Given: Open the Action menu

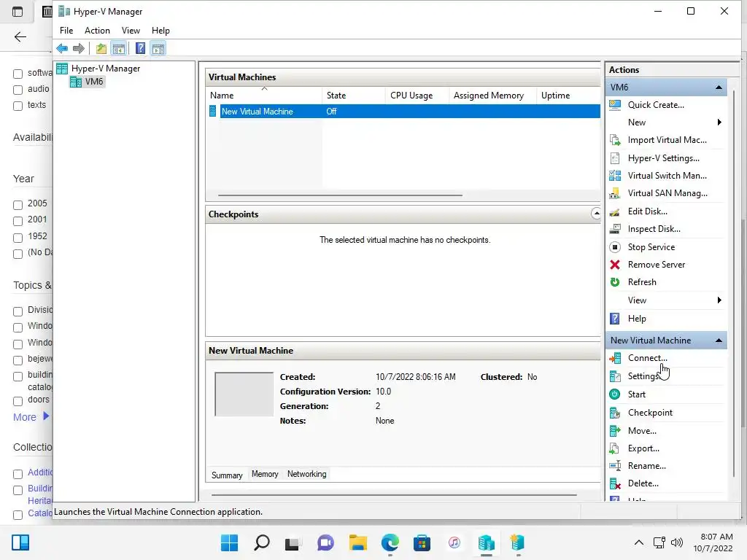Looking at the screenshot, I should click(97, 31).
